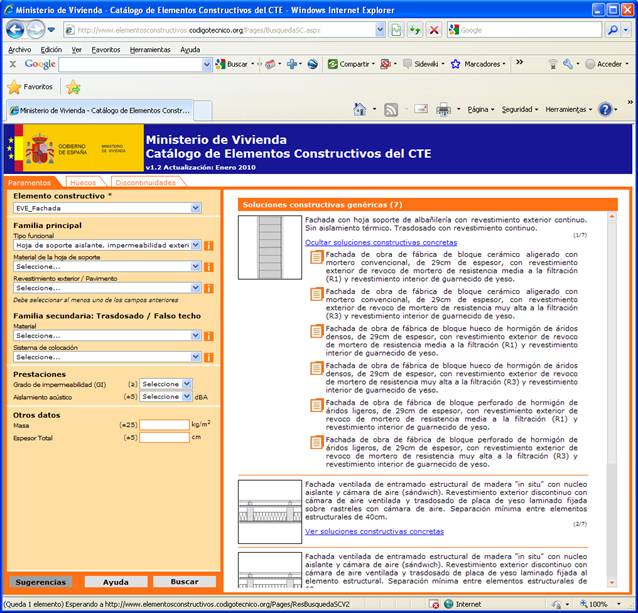The image size is (638, 613).
Task: Click the Home page icon in command bar
Action: [360, 109]
